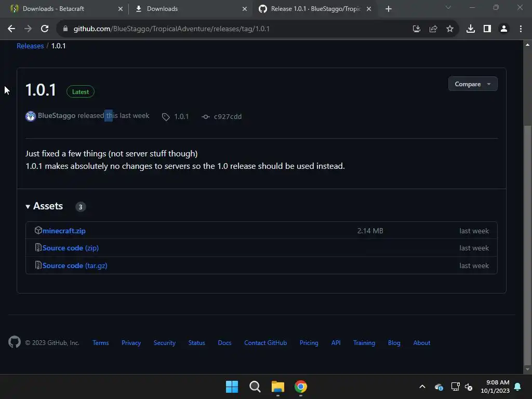Open the Status footer link
This screenshot has width=532, height=399.
pyautogui.click(x=197, y=343)
